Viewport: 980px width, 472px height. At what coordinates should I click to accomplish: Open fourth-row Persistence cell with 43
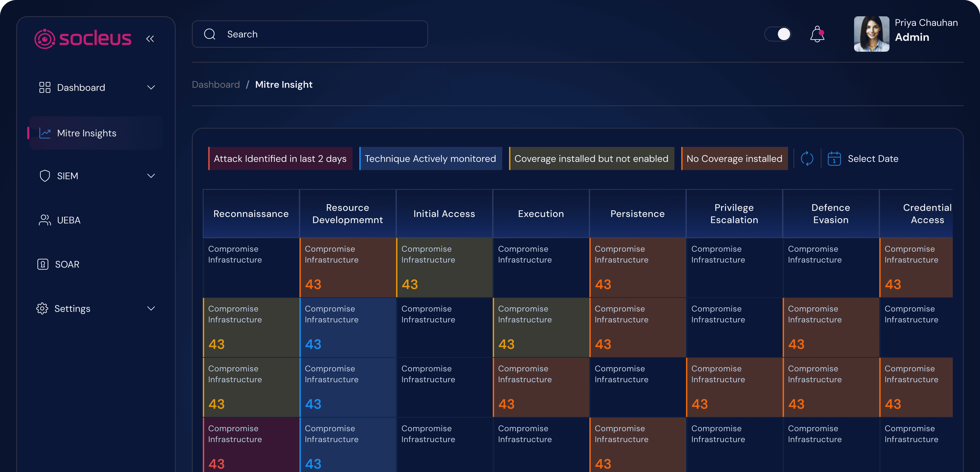click(638, 445)
